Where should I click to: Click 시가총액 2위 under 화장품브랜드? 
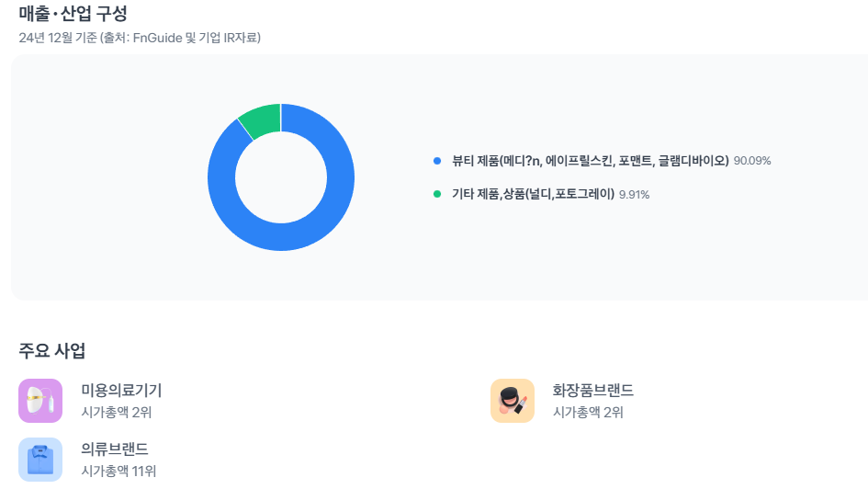(x=588, y=412)
